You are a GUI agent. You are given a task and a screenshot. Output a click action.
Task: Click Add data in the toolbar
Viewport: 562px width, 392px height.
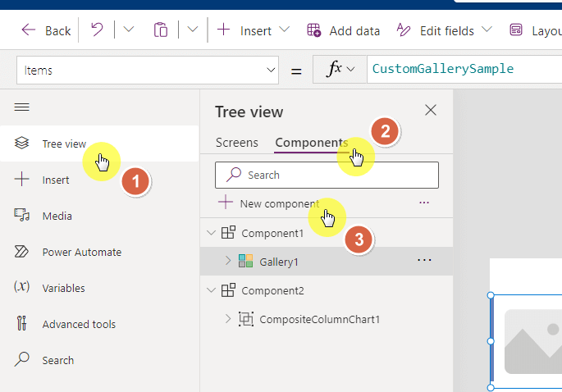344,30
